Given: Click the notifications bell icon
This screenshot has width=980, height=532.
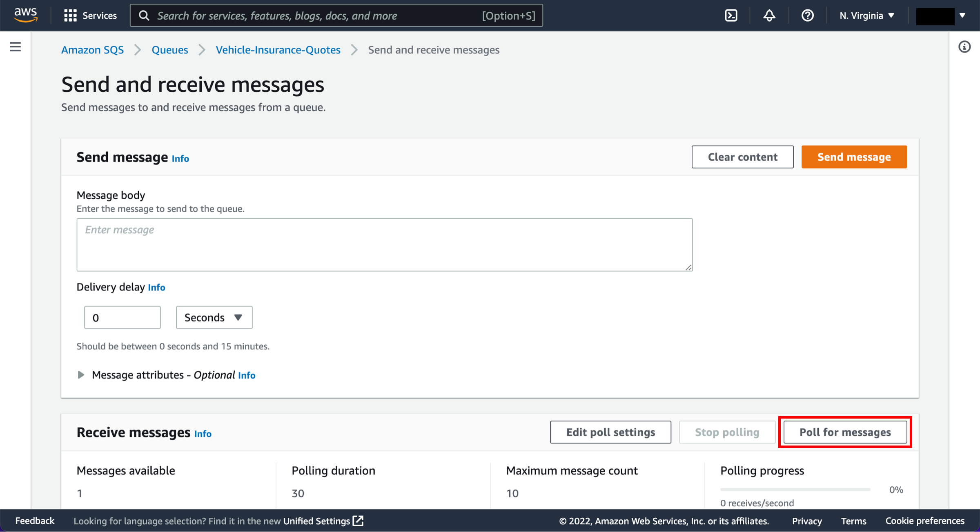Looking at the screenshot, I should tap(768, 15).
